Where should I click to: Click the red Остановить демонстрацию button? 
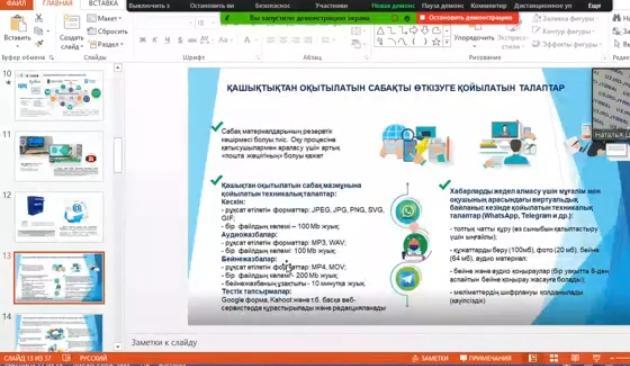pos(467,18)
